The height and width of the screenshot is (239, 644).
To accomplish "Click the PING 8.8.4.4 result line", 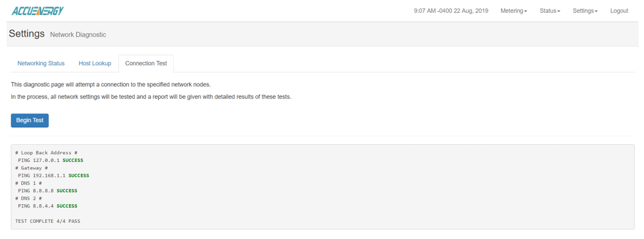I will 47,206.
